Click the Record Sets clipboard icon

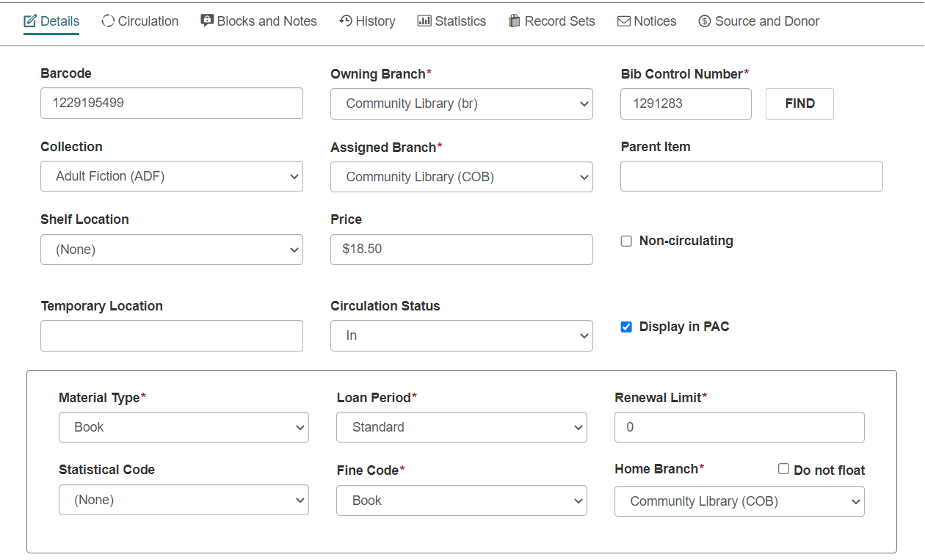click(x=515, y=21)
